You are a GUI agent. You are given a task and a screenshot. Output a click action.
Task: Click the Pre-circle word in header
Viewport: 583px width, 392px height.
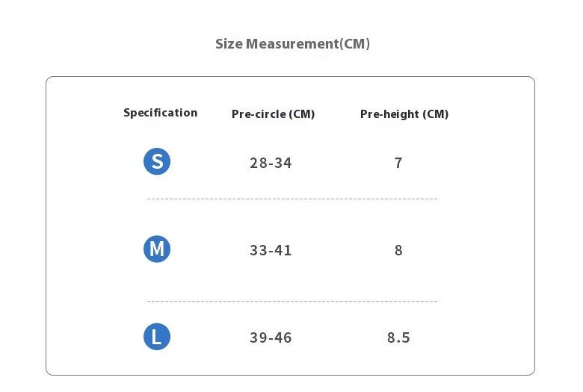[259, 114]
